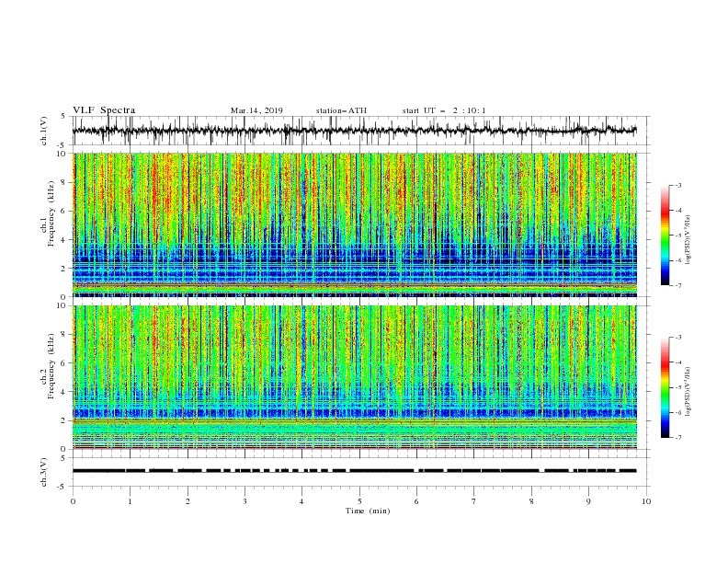Click the ch.1 color bar log(PSD) label

(688, 240)
